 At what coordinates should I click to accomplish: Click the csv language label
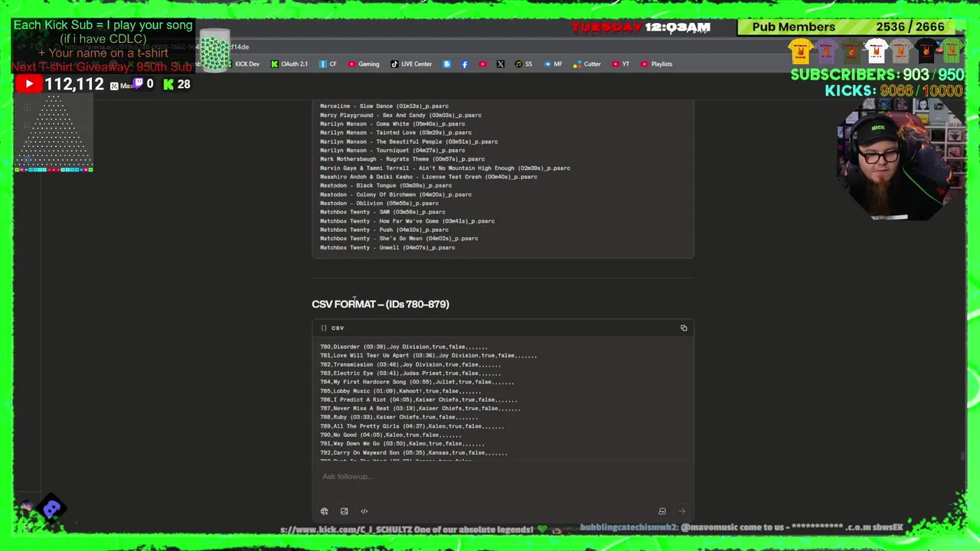338,328
